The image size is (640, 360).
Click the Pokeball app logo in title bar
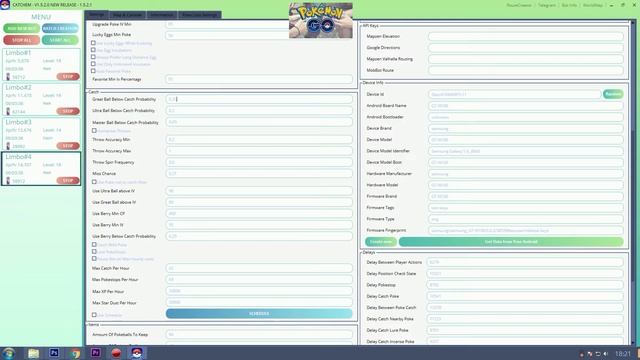tap(5, 4)
